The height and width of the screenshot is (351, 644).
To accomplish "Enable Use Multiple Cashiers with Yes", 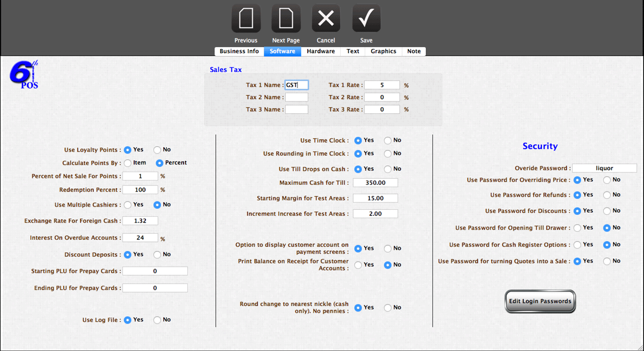I will (x=128, y=205).
